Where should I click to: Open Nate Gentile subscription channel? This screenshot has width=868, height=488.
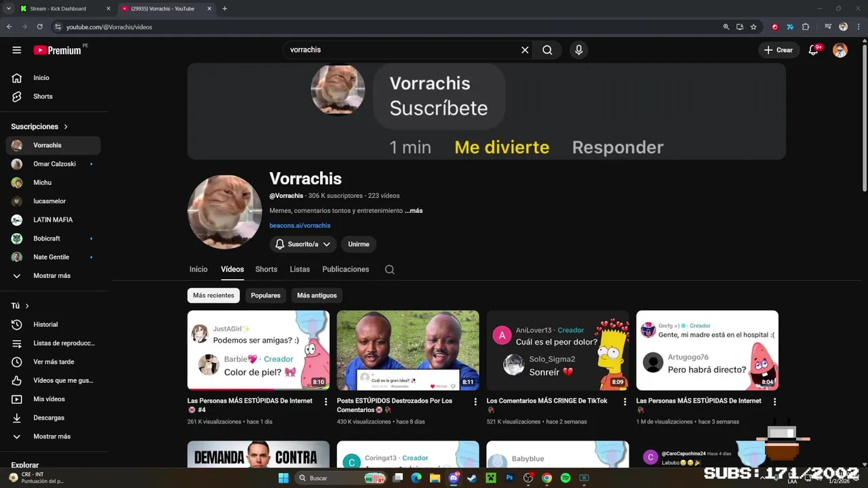point(53,257)
